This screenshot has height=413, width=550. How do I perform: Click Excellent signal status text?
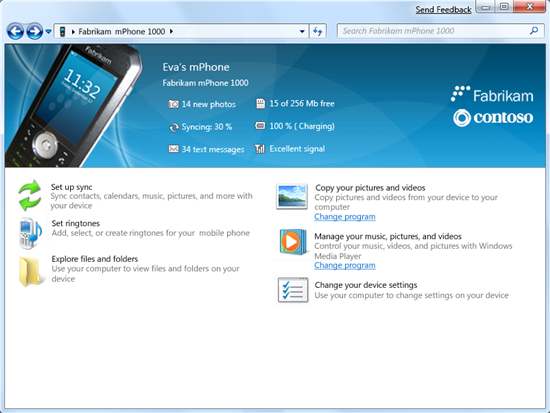pyautogui.click(x=297, y=149)
